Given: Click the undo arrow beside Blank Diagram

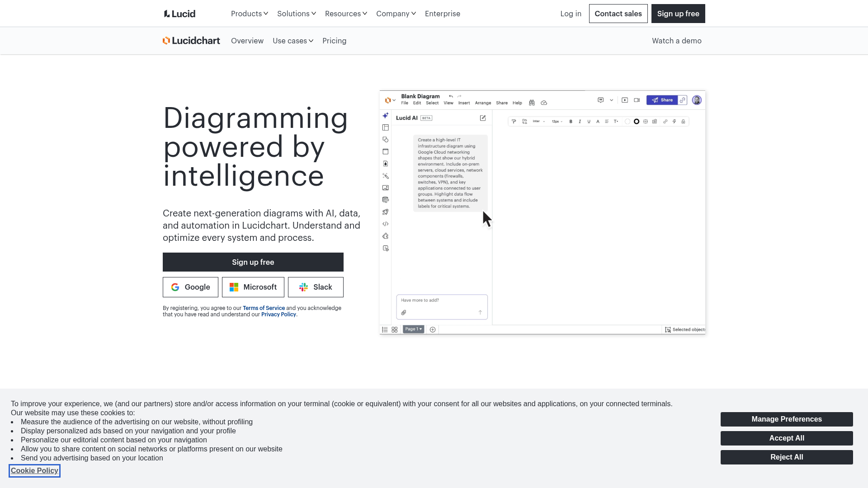Looking at the screenshot, I should [451, 96].
